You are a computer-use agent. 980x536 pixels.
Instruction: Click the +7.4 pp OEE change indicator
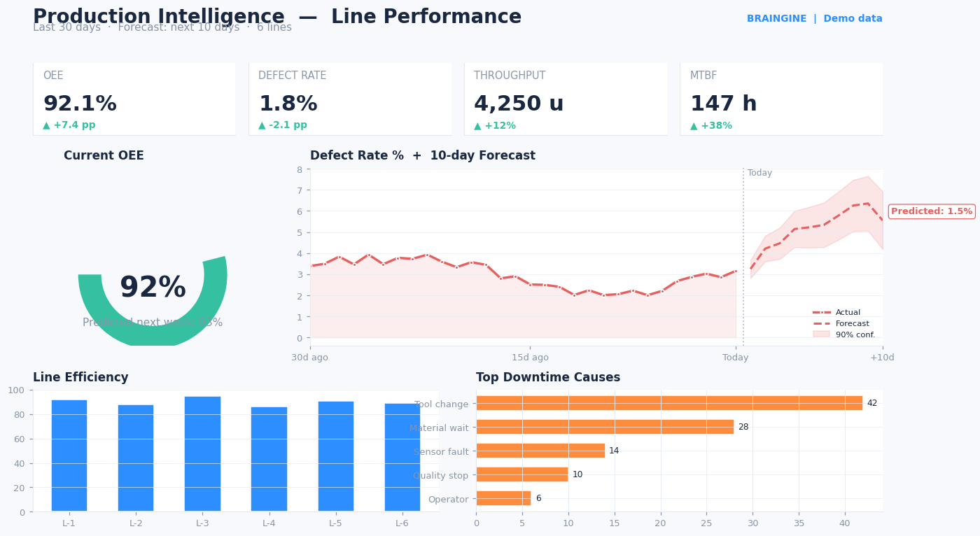point(69,125)
